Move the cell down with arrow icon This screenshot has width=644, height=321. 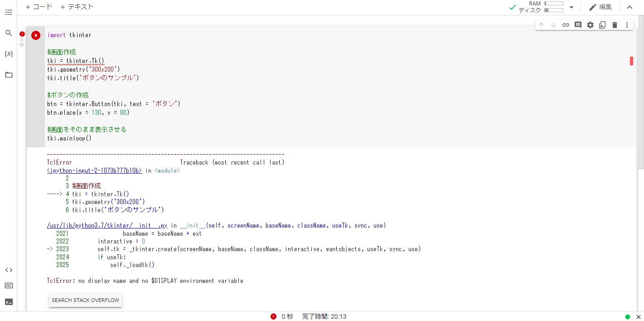coord(553,25)
